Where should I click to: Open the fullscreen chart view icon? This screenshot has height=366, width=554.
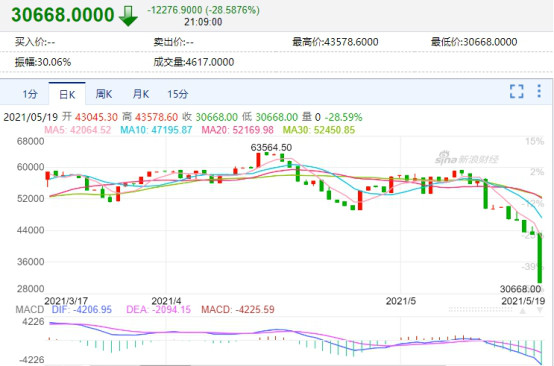517,92
